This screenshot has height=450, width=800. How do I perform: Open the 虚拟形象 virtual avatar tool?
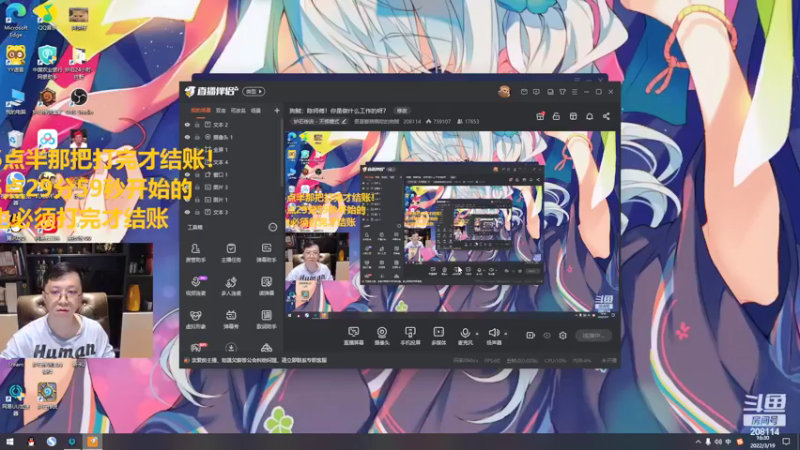195,319
